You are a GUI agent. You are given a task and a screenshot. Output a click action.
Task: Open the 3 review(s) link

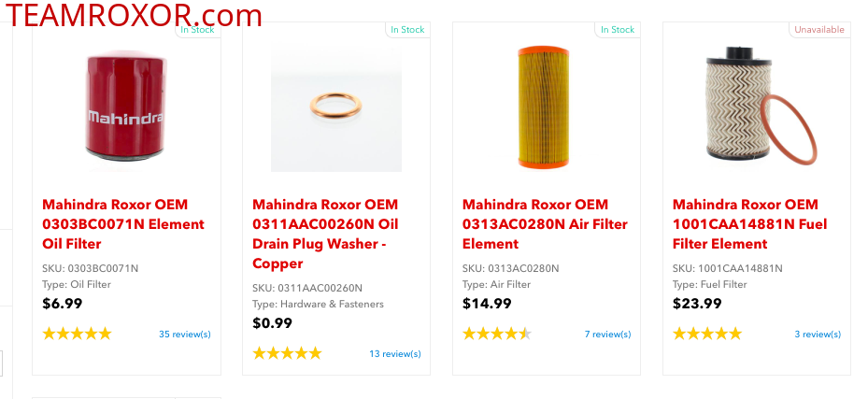[818, 334]
